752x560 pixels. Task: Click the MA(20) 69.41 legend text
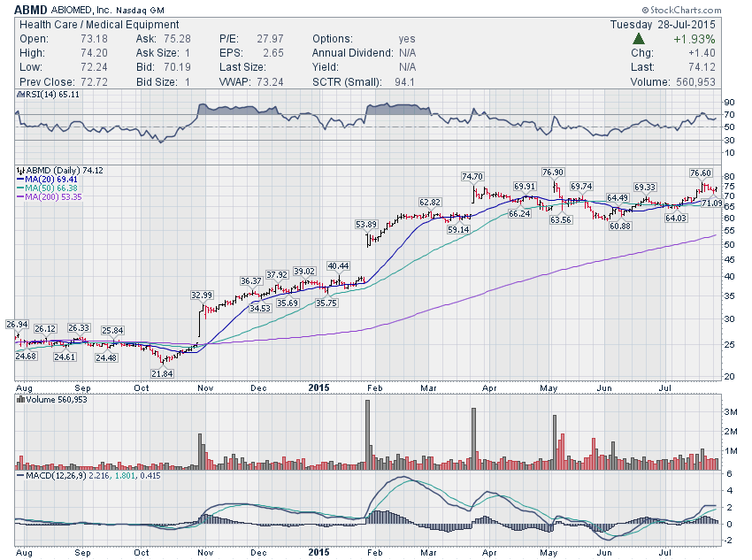(x=50, y=180)
